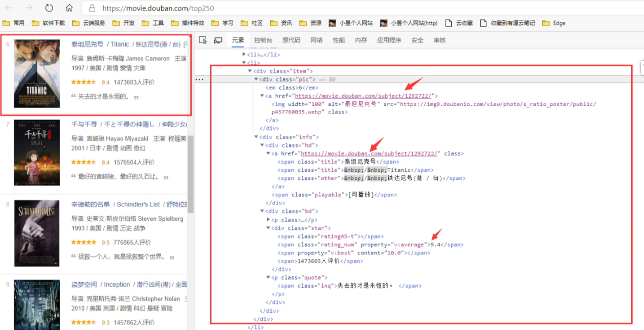
Task: Switch to the 控制台 DevTools tab
Action: click(263, 40)
